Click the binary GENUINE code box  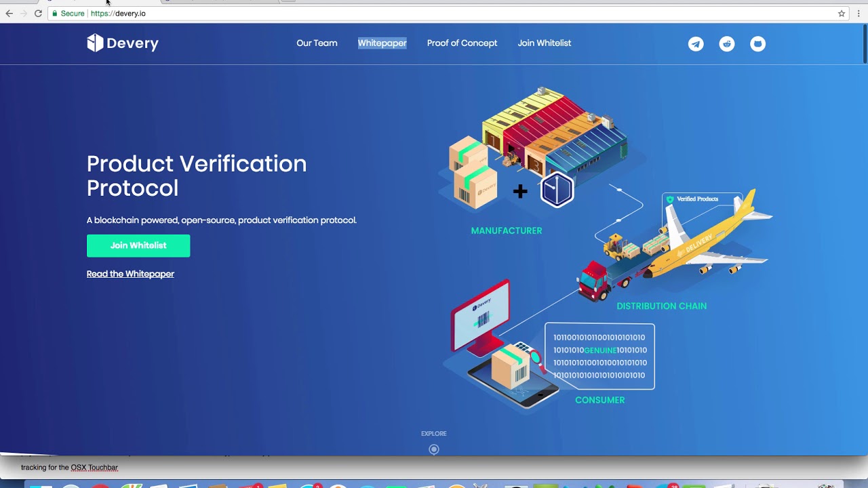tap(600, 357)
